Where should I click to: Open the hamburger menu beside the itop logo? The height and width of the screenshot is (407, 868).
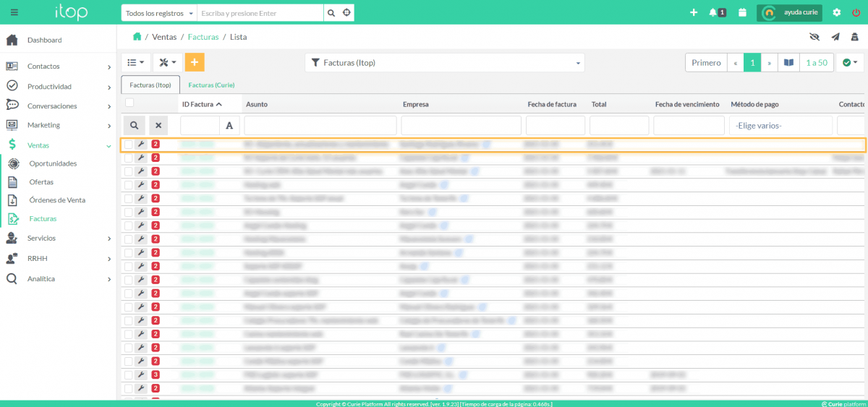click(x=14, y=12)
